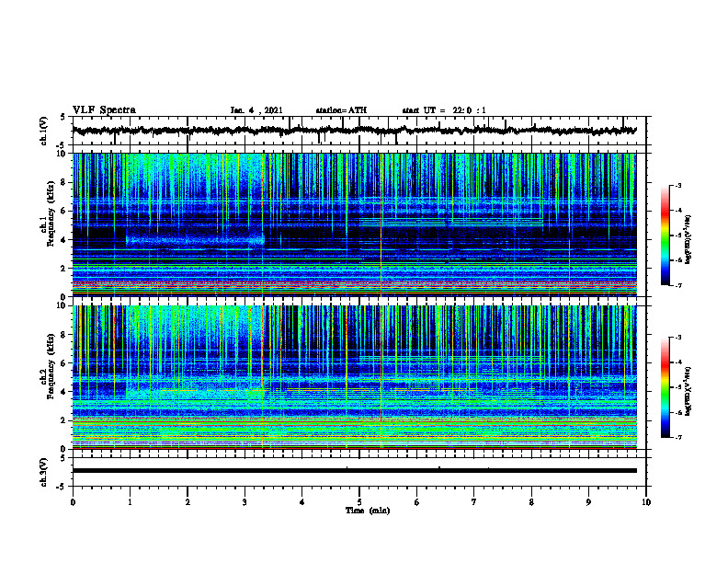728x563 pixels.
Task: Click the ch.2 spectrogram color scale bar
Action: pyautogui.click(x=665, y=387)
